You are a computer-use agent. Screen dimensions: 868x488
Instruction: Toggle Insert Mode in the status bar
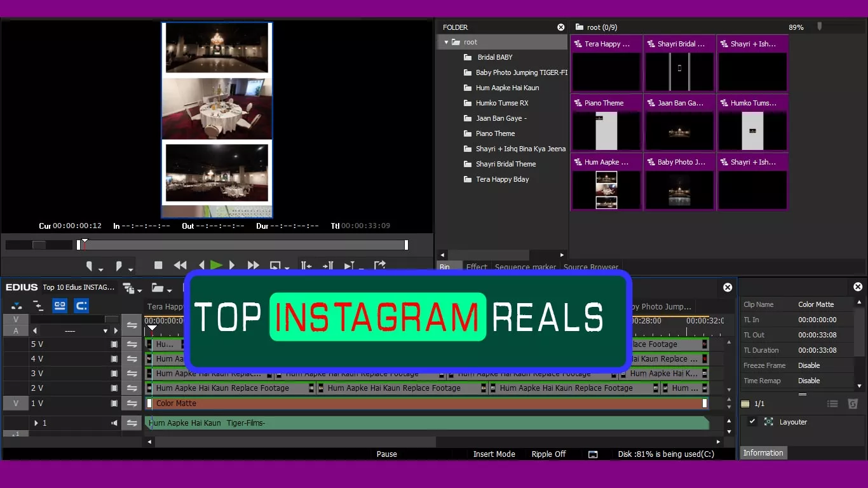(x=494, y=454)
